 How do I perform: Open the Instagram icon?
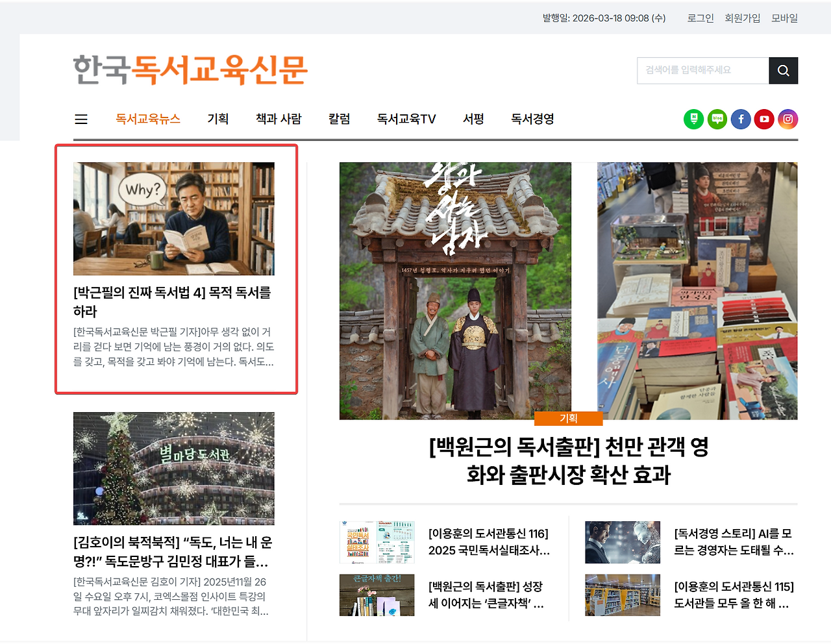click(x=788, y=119)
